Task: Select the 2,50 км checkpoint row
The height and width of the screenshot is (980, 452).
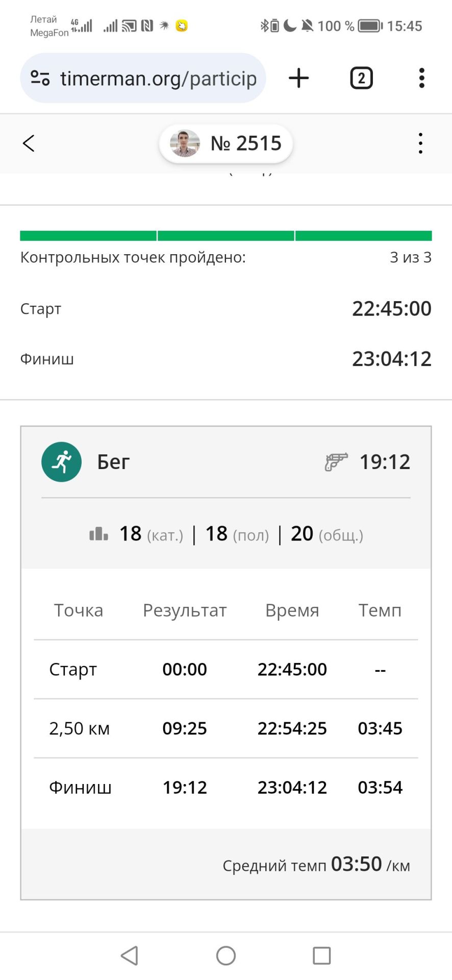Action: tap(226, 728)
